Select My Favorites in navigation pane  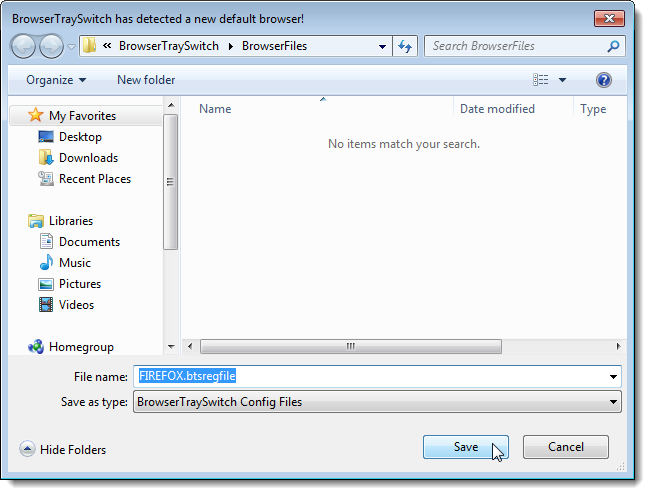82,116
